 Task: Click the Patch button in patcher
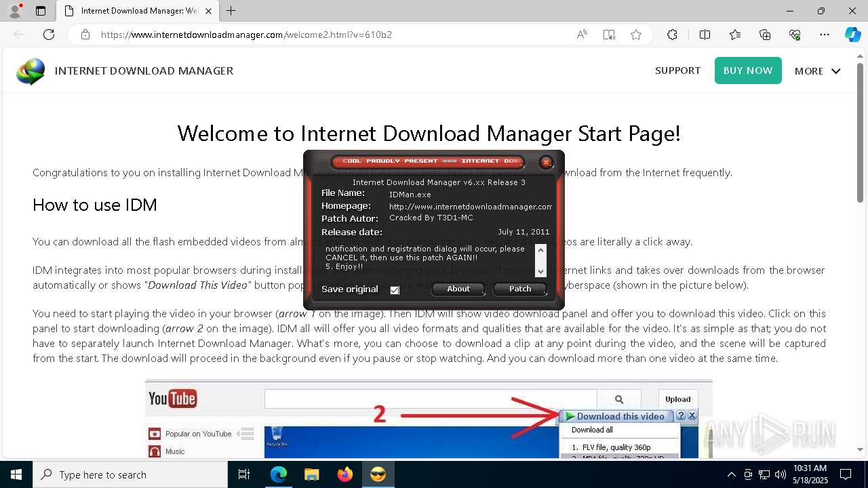[x=520, y=289]
